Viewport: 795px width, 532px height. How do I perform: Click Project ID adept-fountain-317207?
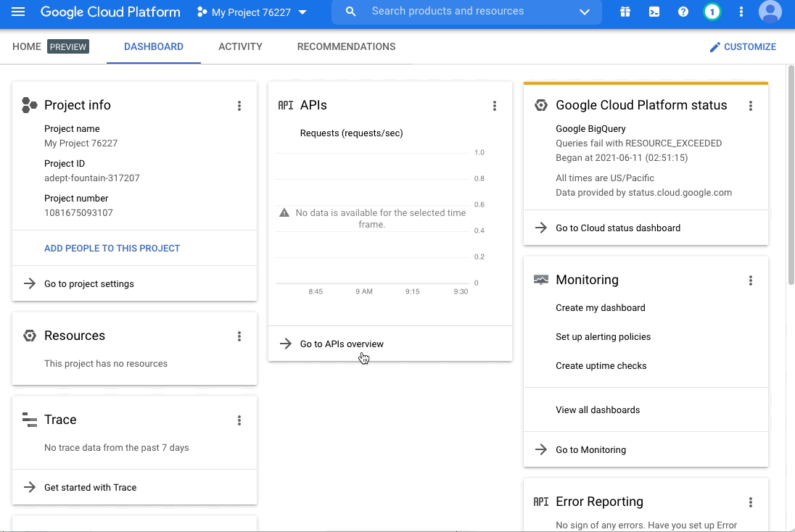(92, 178)
